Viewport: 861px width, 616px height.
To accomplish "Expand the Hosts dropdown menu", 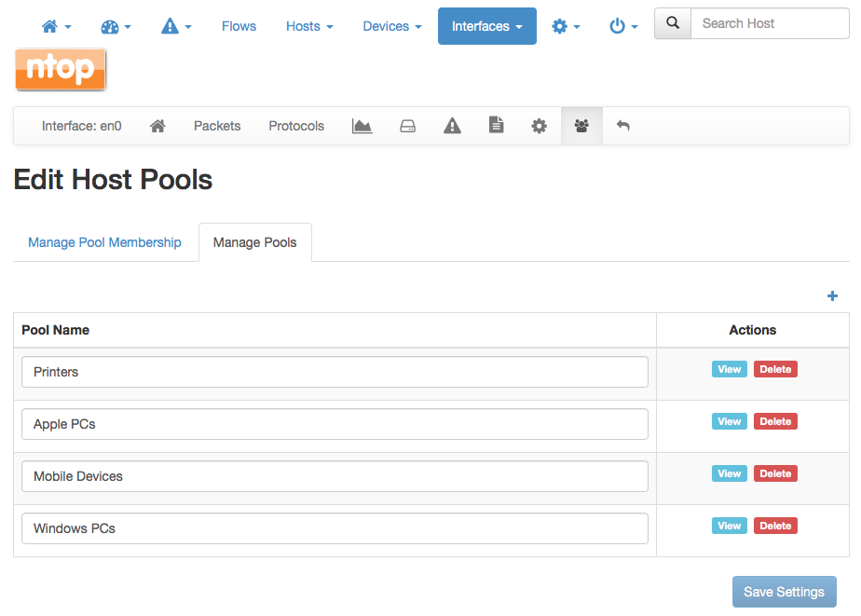I will click(x=309, y=26).
